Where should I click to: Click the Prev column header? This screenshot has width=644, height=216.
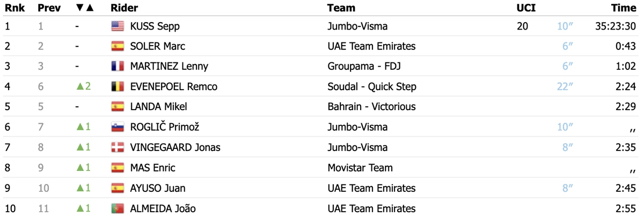click(49, 8)
